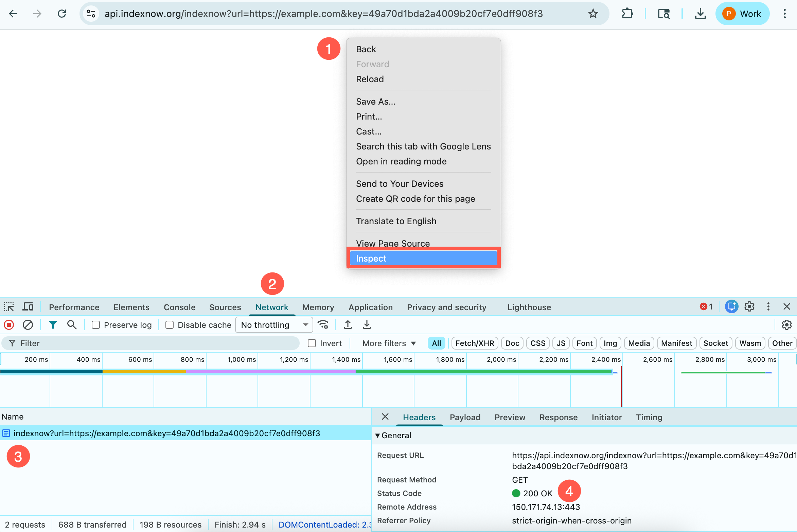The image size is (797, 532).
Task: Select the inspect element picker icon
Action: [9, 307]
